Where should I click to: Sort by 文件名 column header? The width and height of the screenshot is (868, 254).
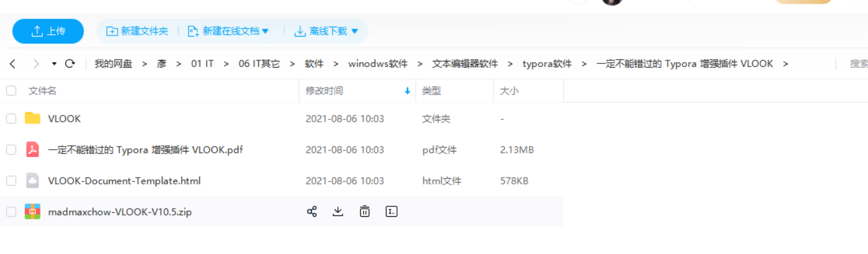(42, 91)
